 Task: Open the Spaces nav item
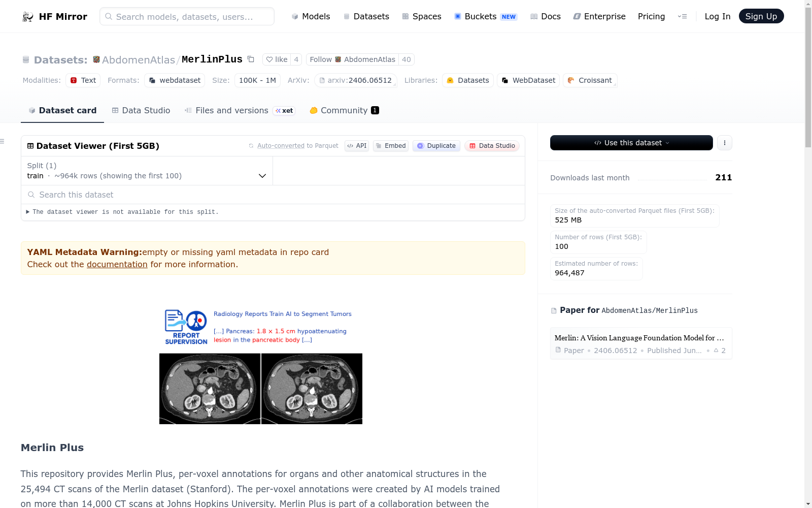tap(421, 16)
